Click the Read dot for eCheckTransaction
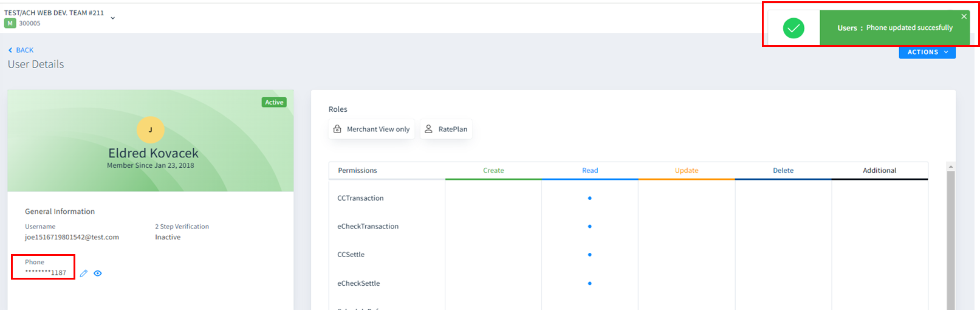This screenshot has width=980, height=310. pyautogui.click(x=590, y=227)
